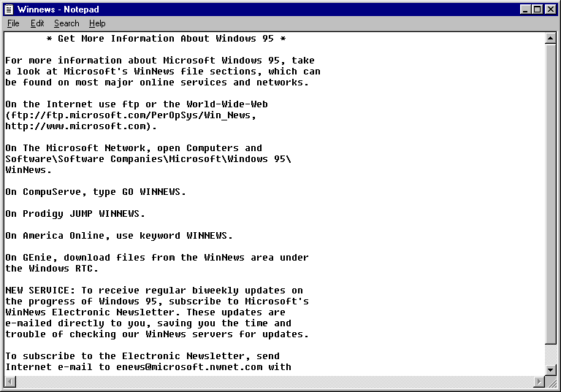Image resolution: width=561 pixels, height=392 pixels.
Task: Click the heading 'Get More Information About Windows 95'
Action: pos(166,39)
